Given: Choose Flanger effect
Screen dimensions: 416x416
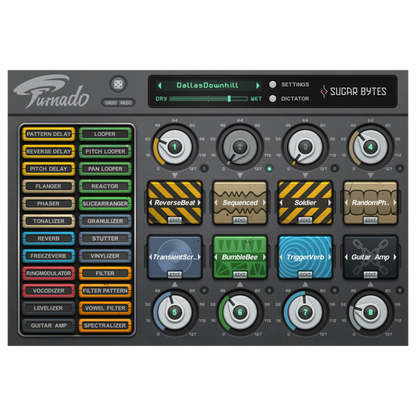Looking at the screenshot, I should coord(49,186).
